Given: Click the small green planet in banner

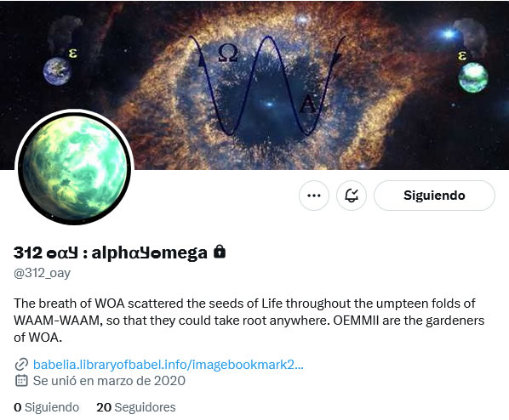Looking at the screenshot, I should (x=473, y=77).
